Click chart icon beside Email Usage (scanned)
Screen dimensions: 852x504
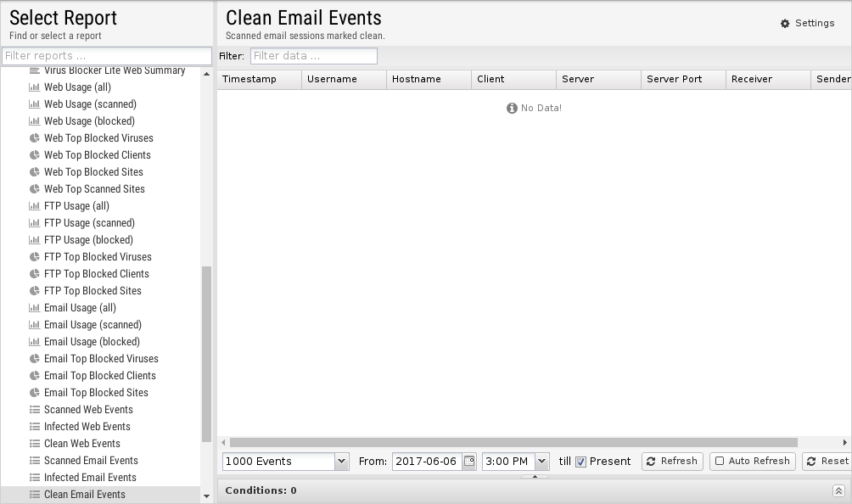click(34, 325)
